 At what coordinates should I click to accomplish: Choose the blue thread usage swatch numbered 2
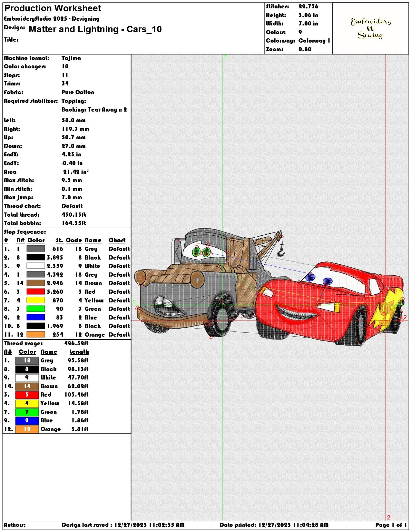point(27,420)
